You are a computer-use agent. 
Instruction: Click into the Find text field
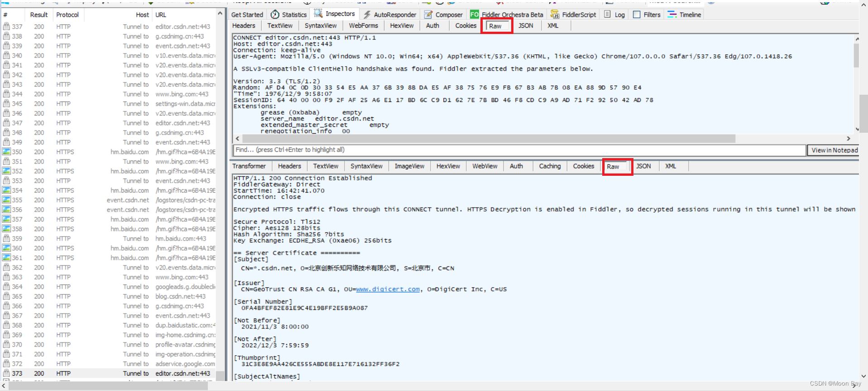point(519,150)
